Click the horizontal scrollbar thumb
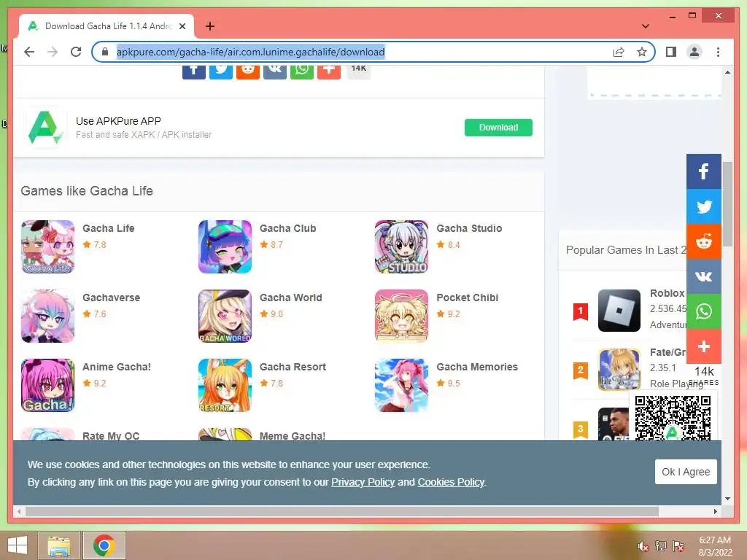The height and width of the screenshot is (560, 747). tap(342, 511)
